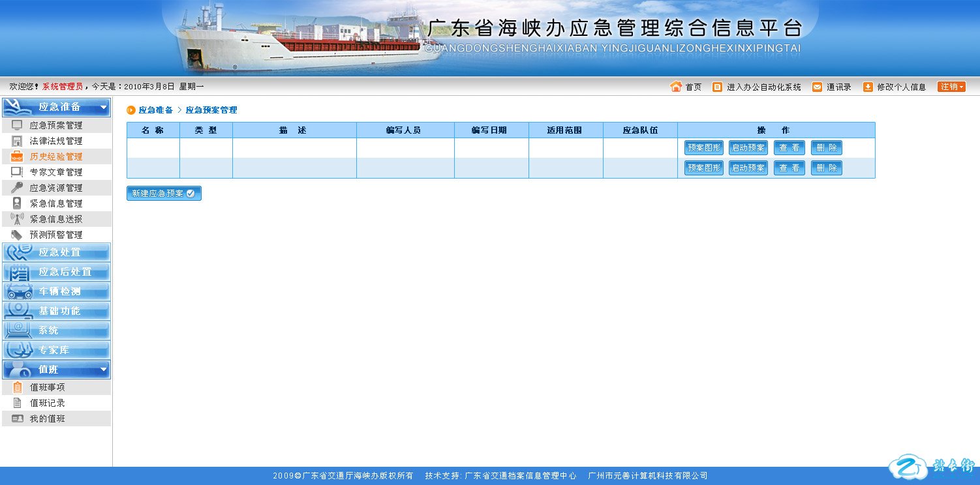Collapse the 值班 sidebar section

coord(103,370)
